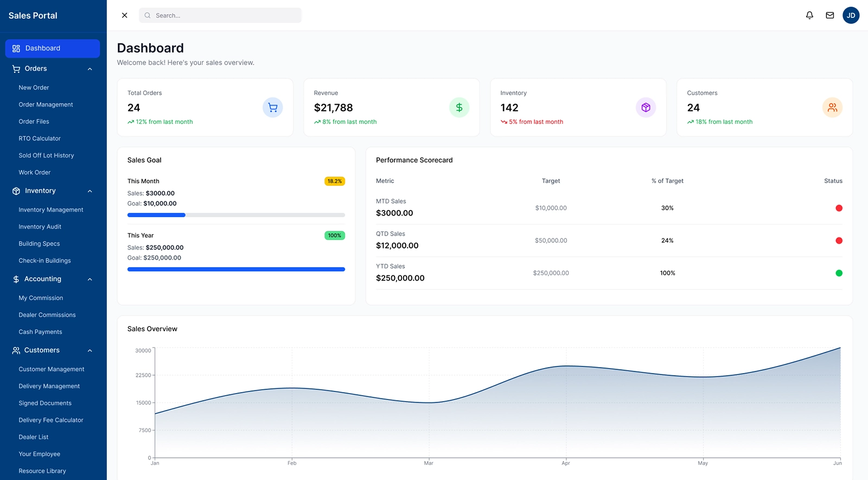The image size is (868, 480).
Task: Click the Revenue dollar sign icon
Action: point(459,108)
